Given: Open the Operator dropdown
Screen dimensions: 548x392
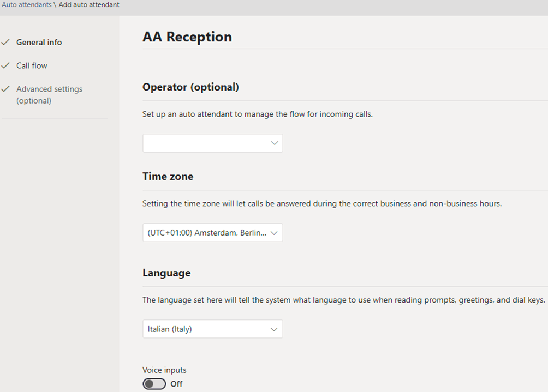Looking at the screenshot, I should tap(212, 143).
